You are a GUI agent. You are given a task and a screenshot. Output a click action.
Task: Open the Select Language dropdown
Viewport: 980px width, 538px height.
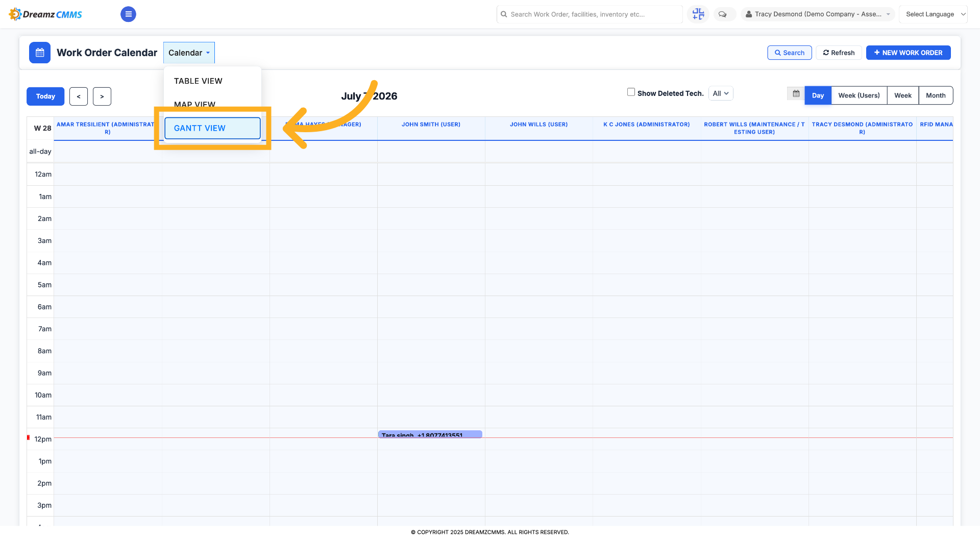click(x=933, y=14)
